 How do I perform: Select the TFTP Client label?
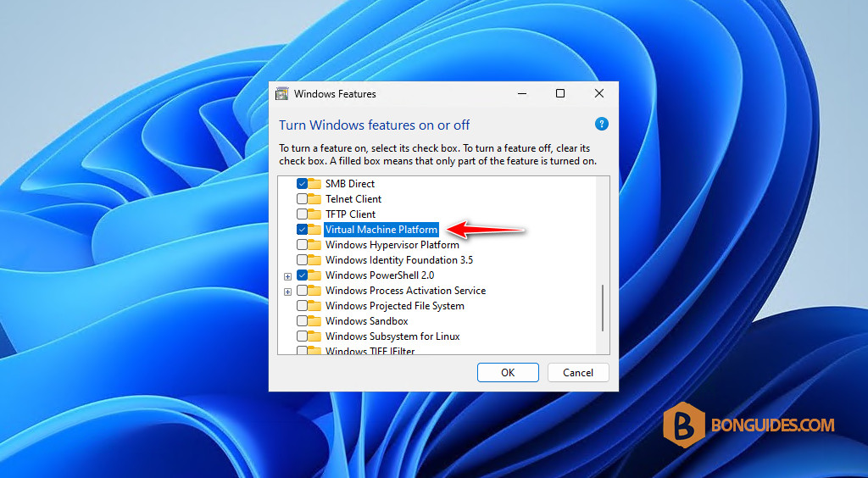point(350,214)
